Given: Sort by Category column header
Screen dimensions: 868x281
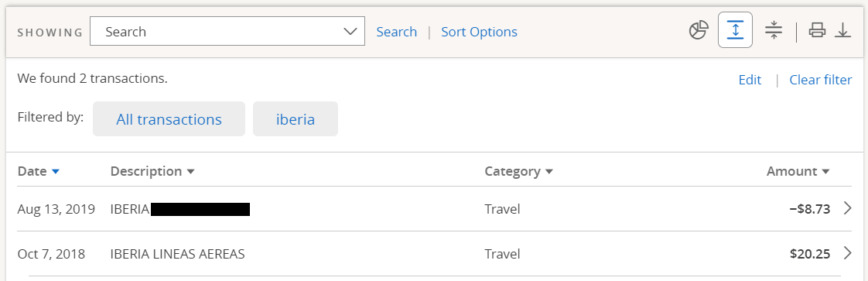Looking at the screenshot, I should pos(518,171).
